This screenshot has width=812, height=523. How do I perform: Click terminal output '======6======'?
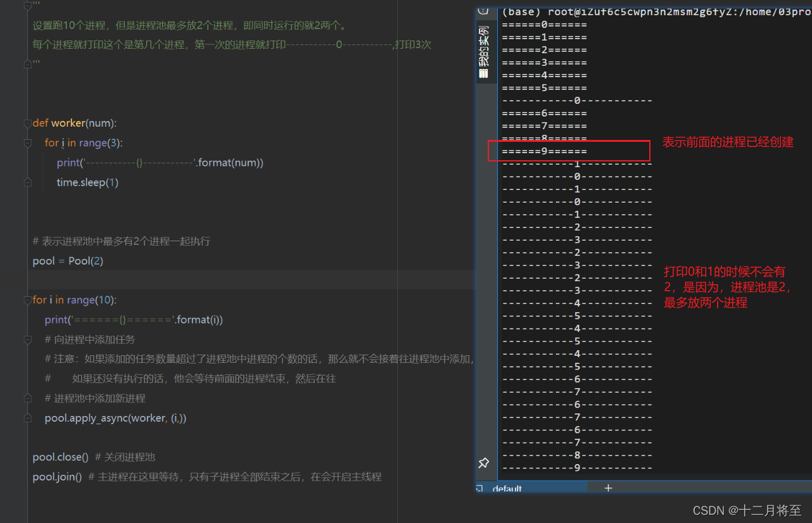click(545, 113)
